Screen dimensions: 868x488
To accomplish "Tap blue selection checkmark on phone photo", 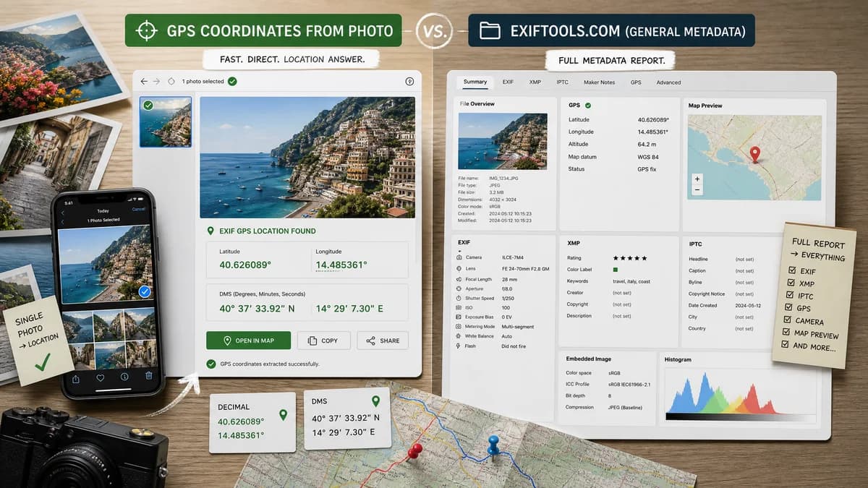I will pyautogui.click(x=144, y=292).
